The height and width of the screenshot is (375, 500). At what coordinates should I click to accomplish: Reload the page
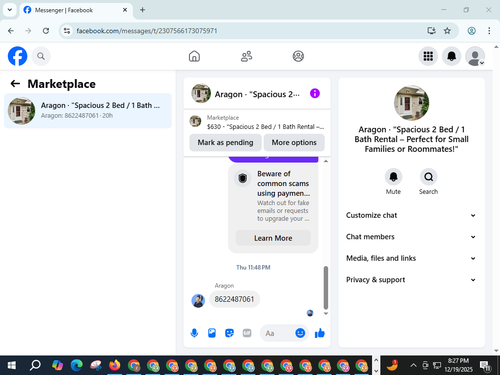46,31
